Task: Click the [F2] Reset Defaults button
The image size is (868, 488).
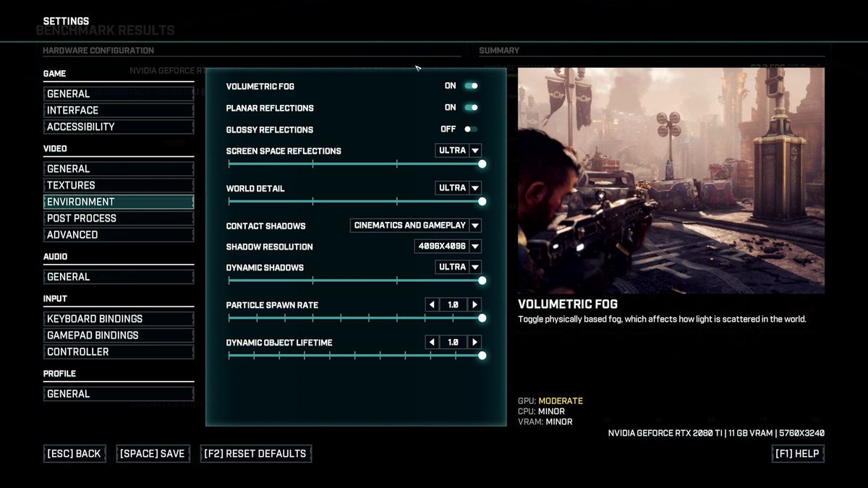Action: coord(255,453)
